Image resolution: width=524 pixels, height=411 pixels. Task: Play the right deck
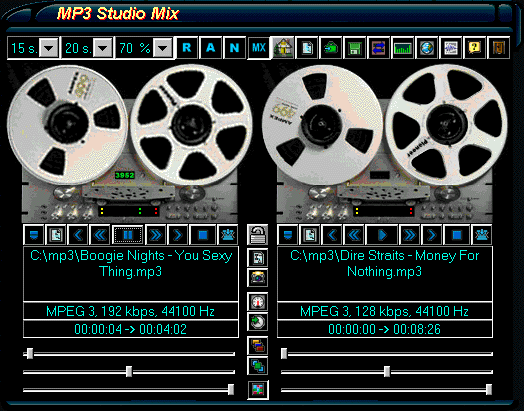pyautogui.click(x=382, y=235)
